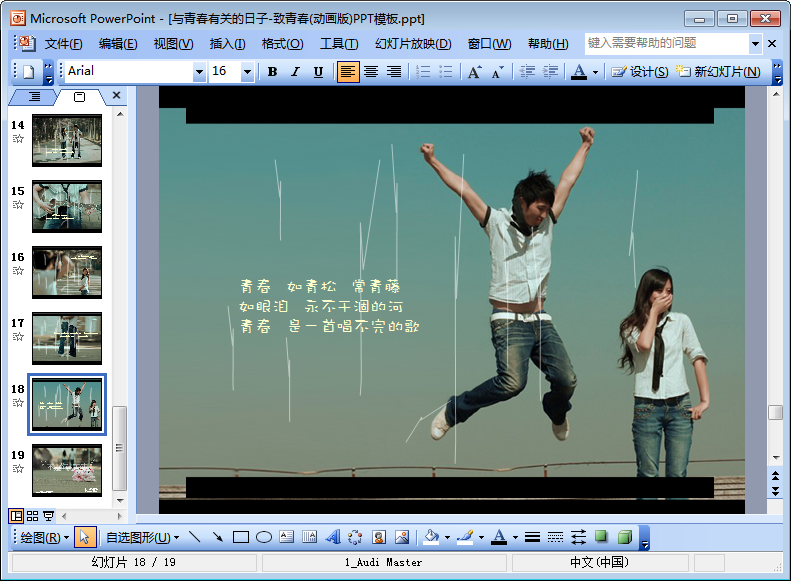Open the 插入(I) menu
Image resolution: width=791 pixels, height=581 pixels.
point(227,44)
